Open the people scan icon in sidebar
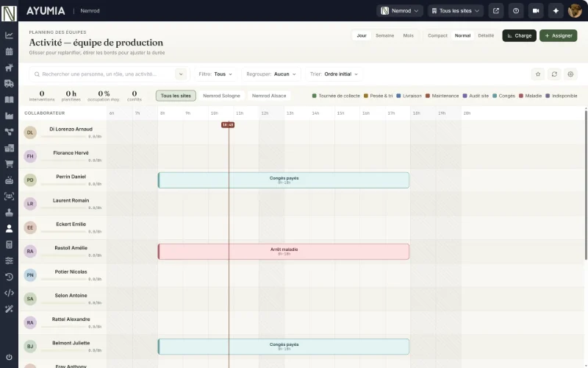Viewport: 588px width, 368px height. tap(9, 197)
